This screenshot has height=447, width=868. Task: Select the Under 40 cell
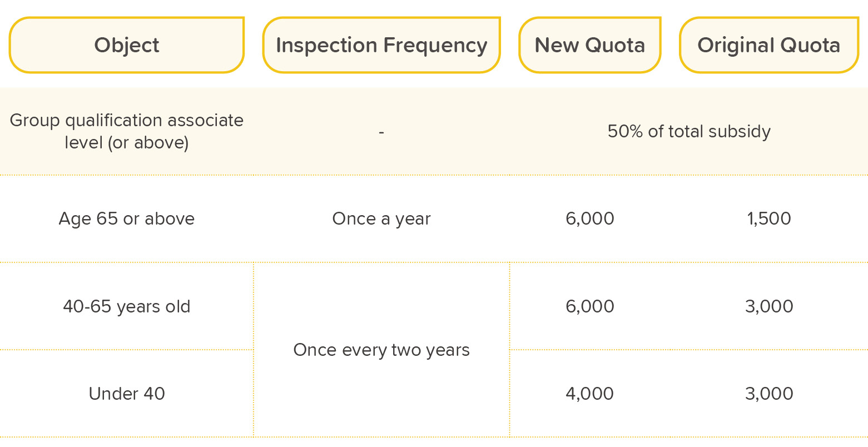(127, 394)
